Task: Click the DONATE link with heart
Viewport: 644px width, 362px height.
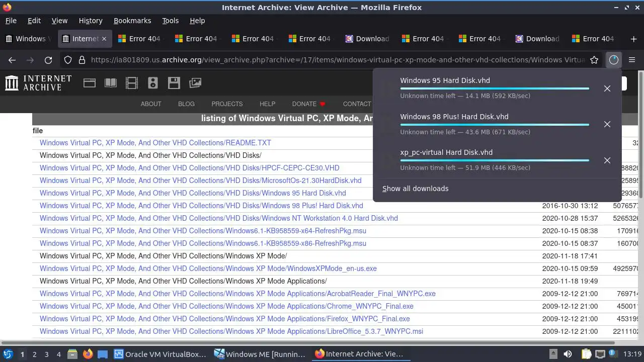Action: tap(309, 104)
